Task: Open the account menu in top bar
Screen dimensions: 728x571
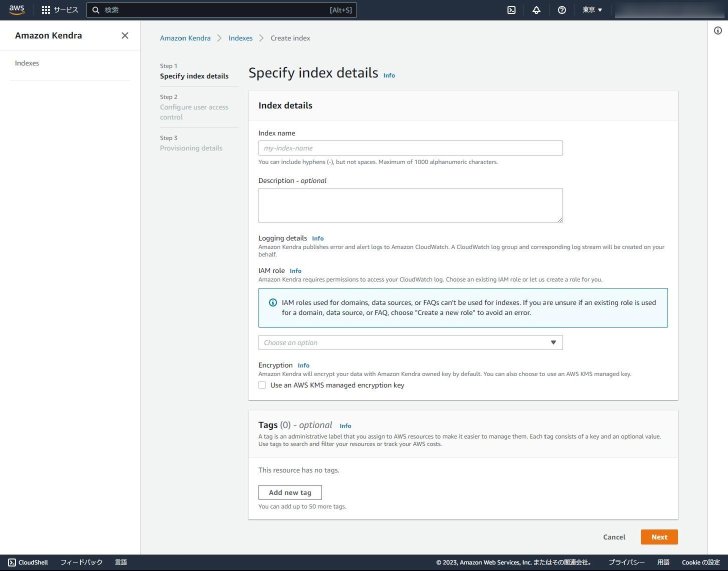Action: click(669, 10)
